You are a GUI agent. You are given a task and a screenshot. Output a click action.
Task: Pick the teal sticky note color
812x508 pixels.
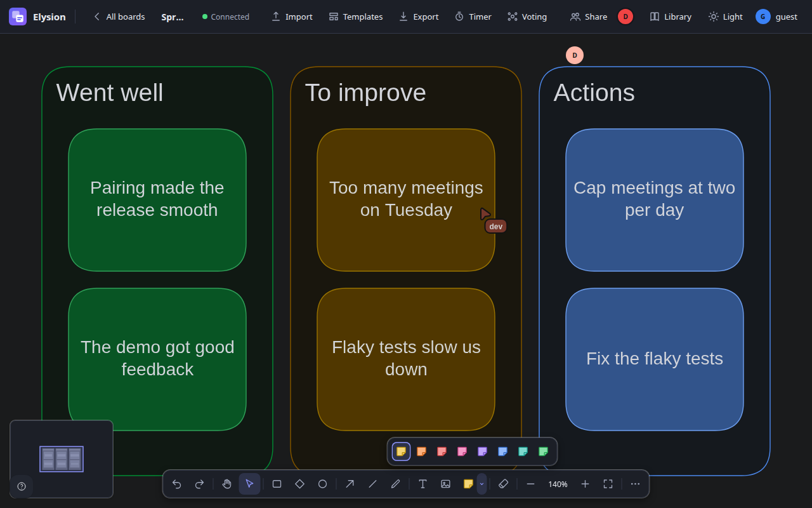pos(523,451)
